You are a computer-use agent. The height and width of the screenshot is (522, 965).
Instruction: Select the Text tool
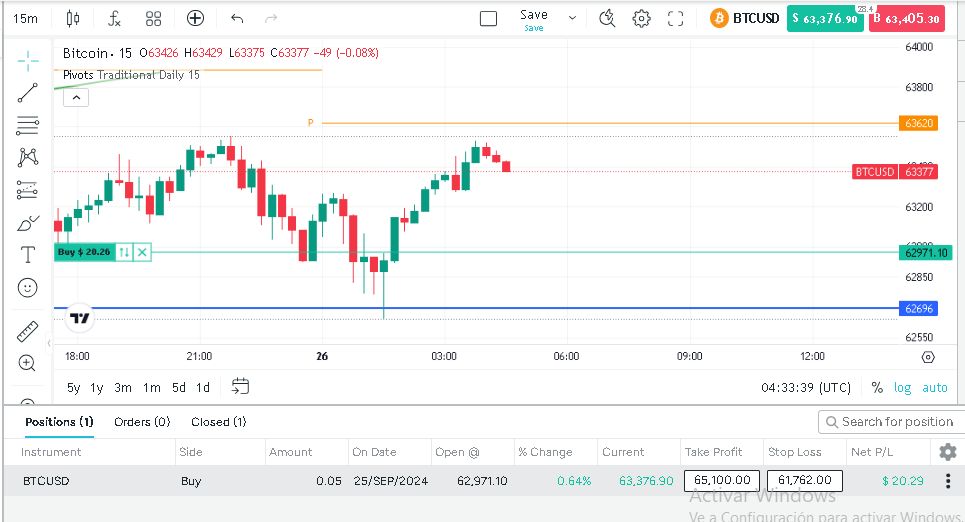(x=28, y=255)
